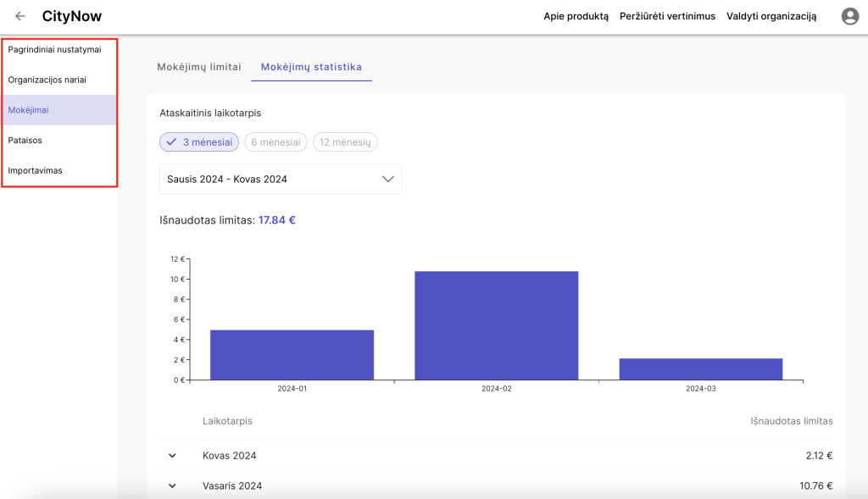Open Importavimas in the sidebar

click(x=35, y=170)
